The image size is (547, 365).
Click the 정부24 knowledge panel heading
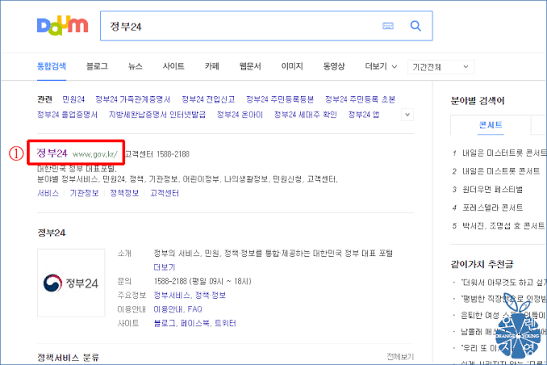(51, 233)
